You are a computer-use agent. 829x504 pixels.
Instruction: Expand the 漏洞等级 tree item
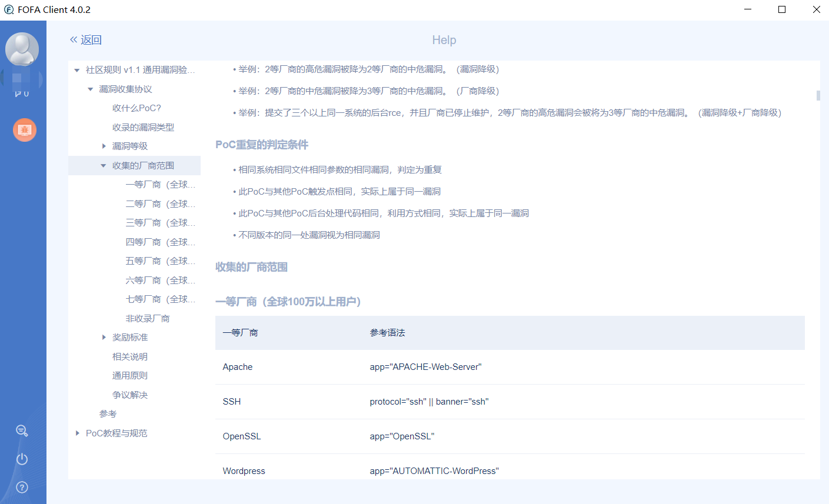click(105, 146)
